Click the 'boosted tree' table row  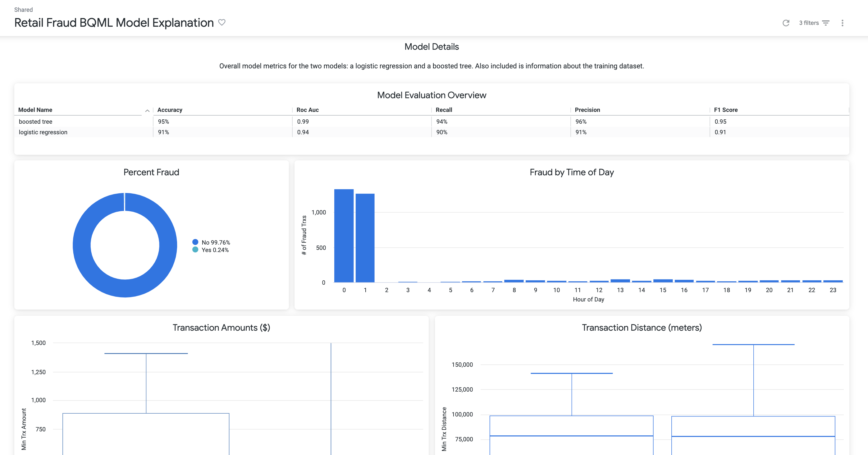click(x=35, y=122)
